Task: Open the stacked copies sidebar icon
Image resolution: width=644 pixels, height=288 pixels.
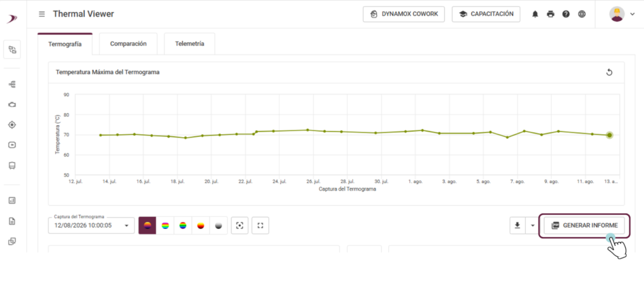Action: [13, 241]
